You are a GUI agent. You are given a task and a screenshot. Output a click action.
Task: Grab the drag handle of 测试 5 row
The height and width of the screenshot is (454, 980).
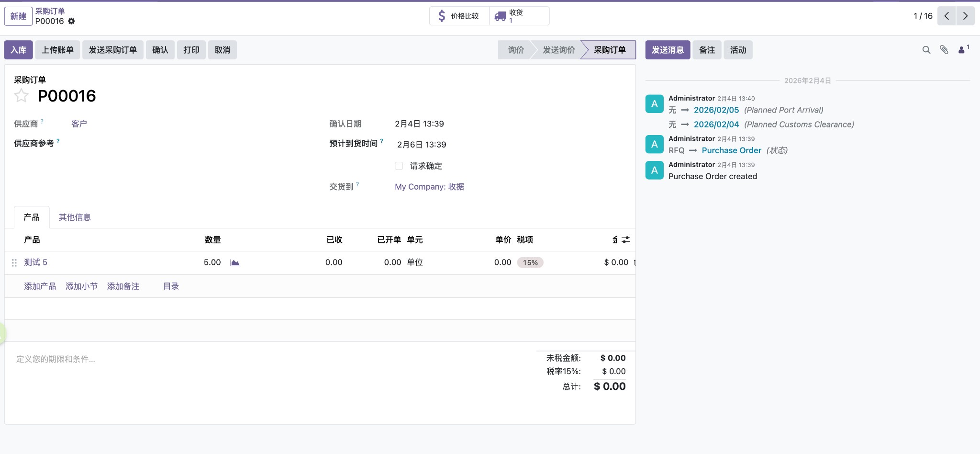pos(14,262)
